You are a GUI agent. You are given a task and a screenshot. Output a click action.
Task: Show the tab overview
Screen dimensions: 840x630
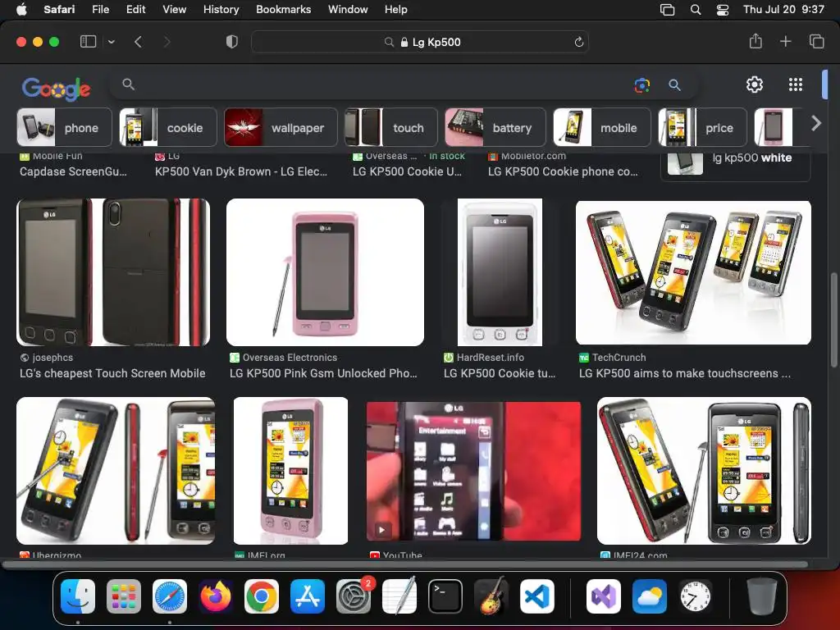tap(816, 41)
